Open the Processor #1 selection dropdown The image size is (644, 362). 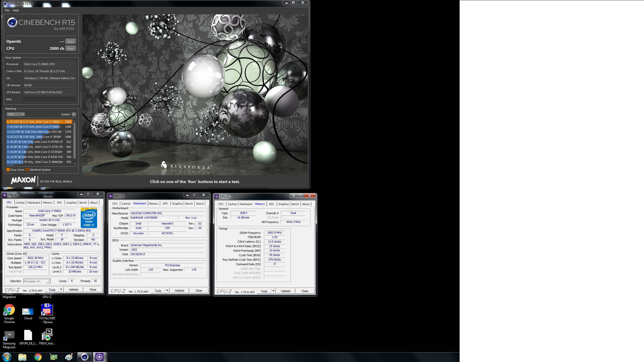click(x=37, y=281)
